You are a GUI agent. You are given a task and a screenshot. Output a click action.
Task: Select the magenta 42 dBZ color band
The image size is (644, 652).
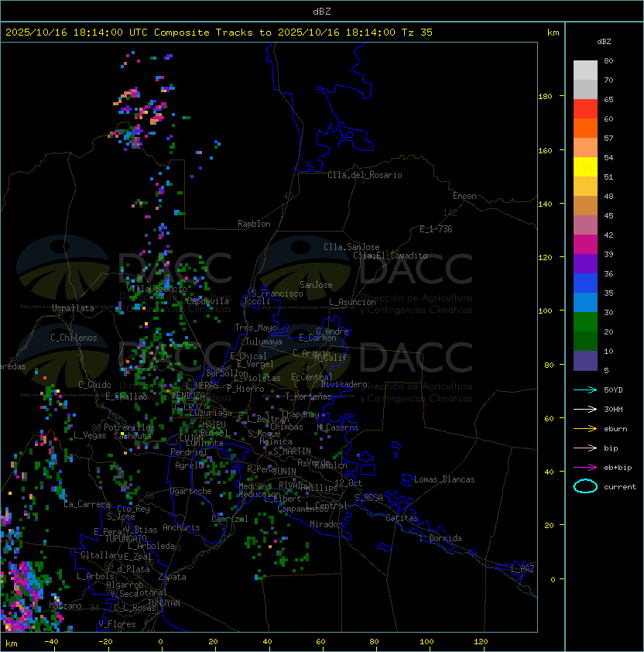pyautogui.click(x=585, y=245)
